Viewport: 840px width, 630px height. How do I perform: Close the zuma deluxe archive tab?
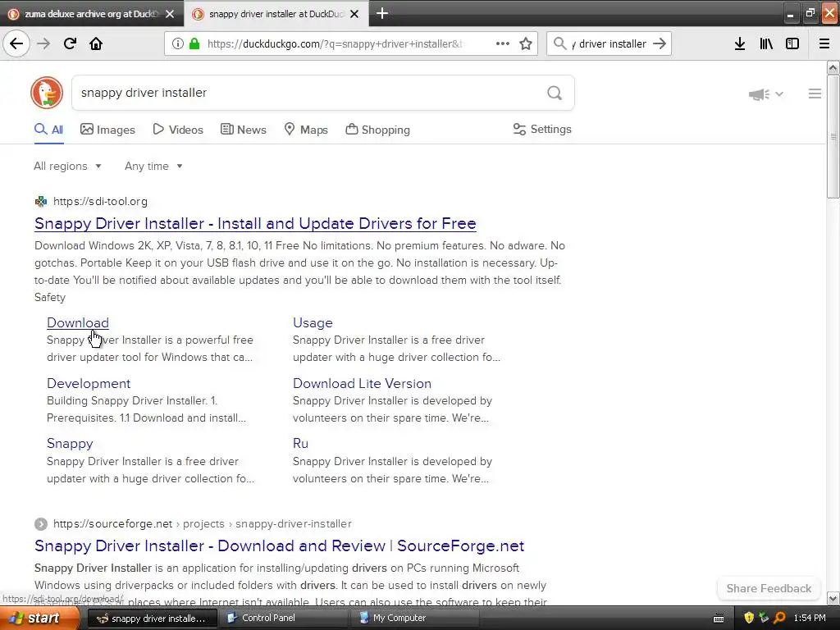click(x=170, y=14)
